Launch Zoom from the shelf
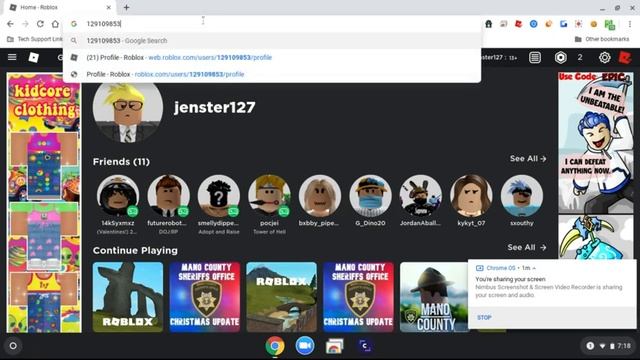This screenshot has width=640, height=360. pos(305,346)
